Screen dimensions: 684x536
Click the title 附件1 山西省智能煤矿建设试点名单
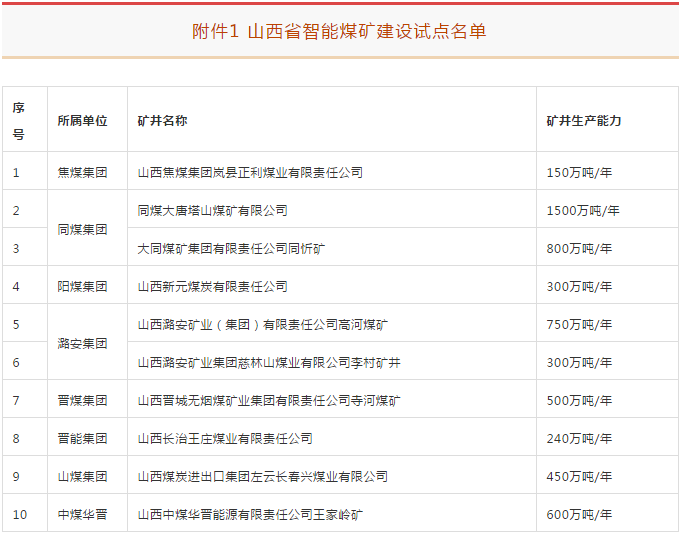339,32
